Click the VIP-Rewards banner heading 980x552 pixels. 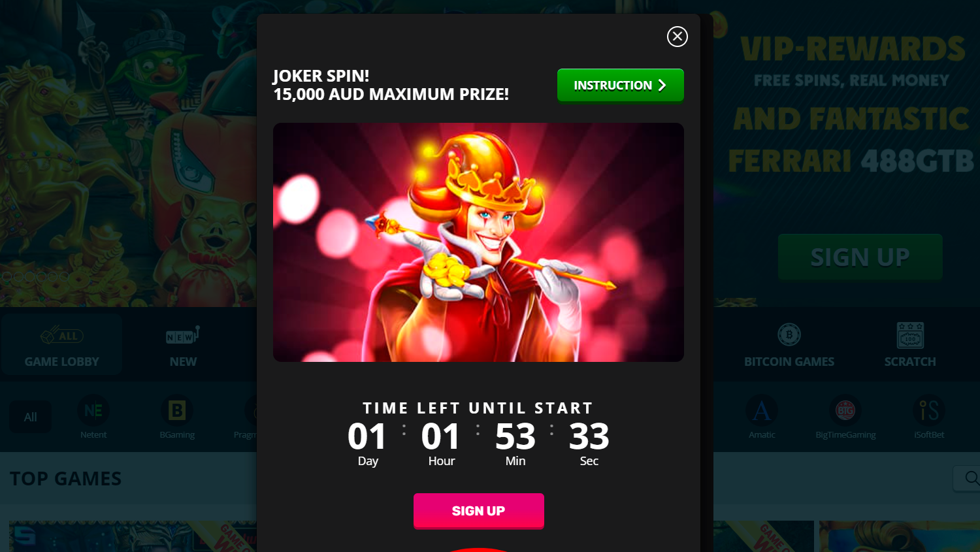point(853,50)
